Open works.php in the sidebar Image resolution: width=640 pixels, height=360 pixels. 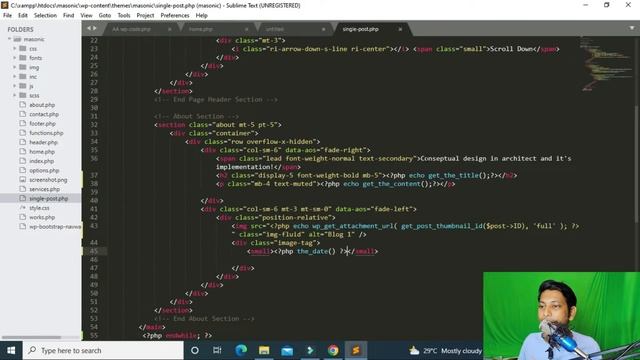42,218
